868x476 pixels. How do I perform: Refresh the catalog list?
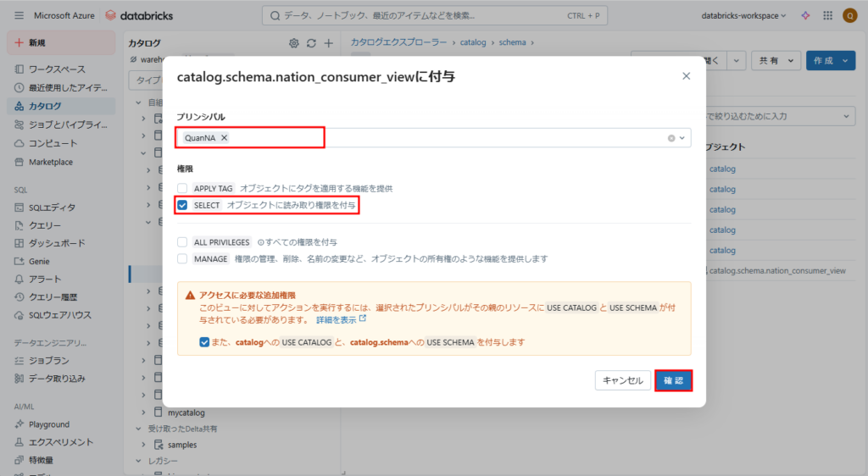[x=311, y=43]
